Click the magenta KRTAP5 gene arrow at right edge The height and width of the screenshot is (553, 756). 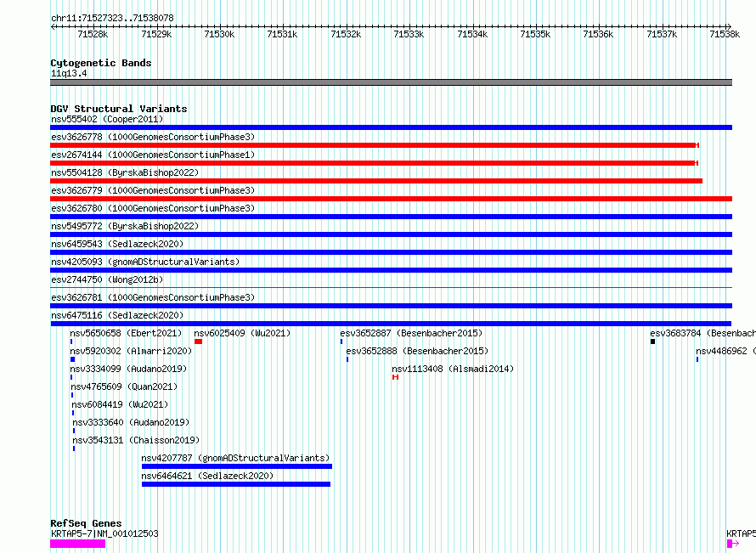tap(733, 544)
